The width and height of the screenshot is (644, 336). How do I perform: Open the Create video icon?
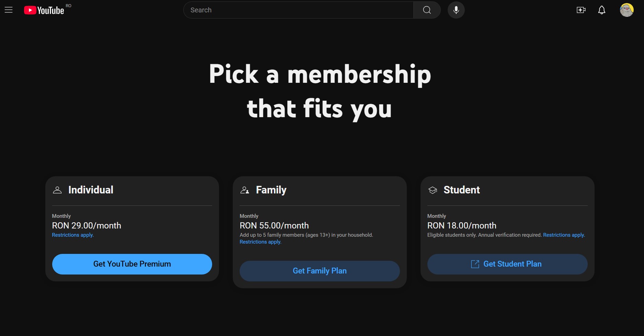[581, 10]
